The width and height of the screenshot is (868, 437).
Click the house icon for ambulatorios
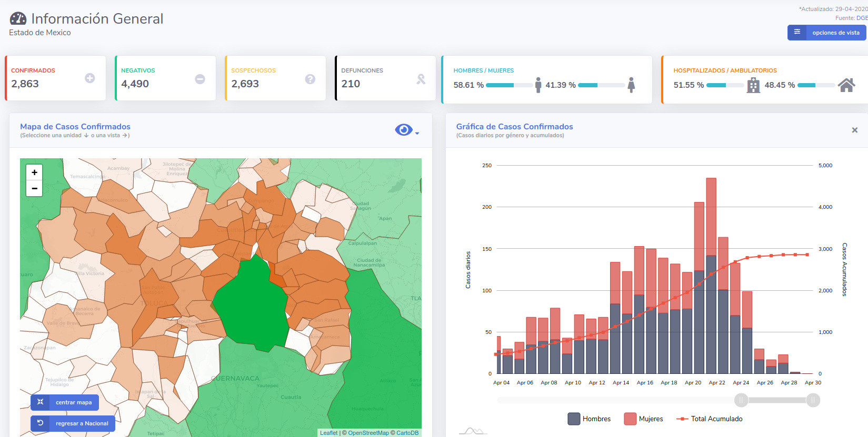(x=846, y=85)
